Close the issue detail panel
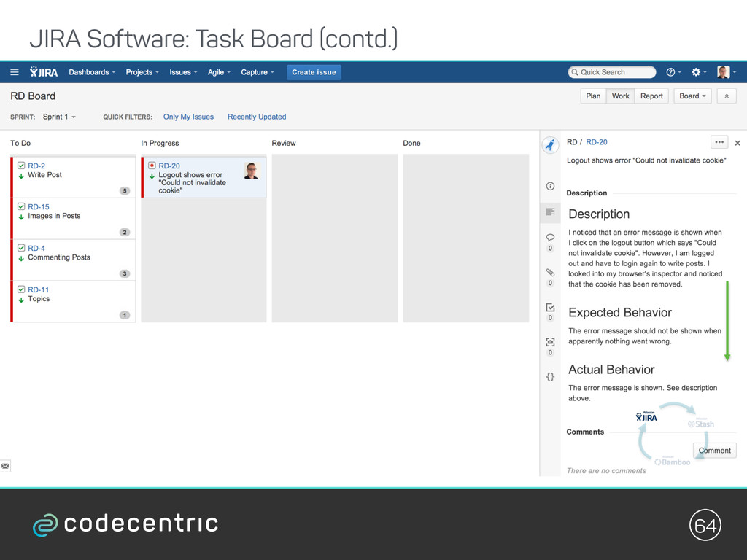This screenshot has height=560, width=747. 738,143
